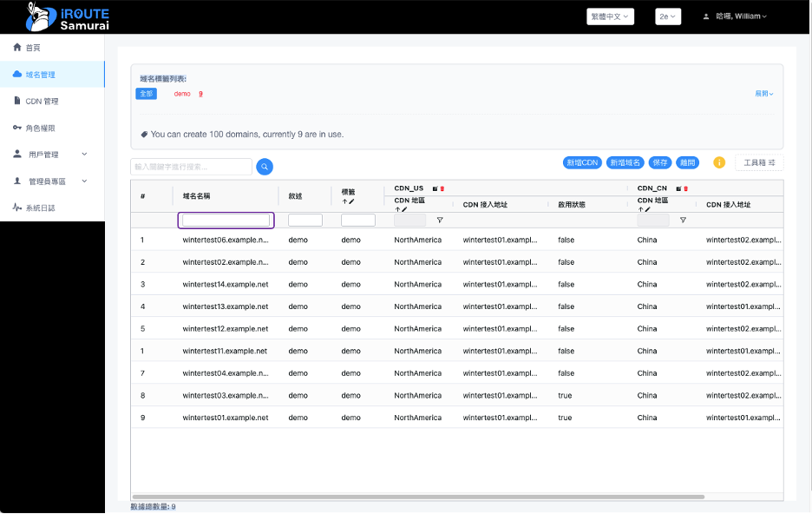Click the edit icon next to CDN_US
The height and width of the screenshot is (514, 812).
click(435, 188)
